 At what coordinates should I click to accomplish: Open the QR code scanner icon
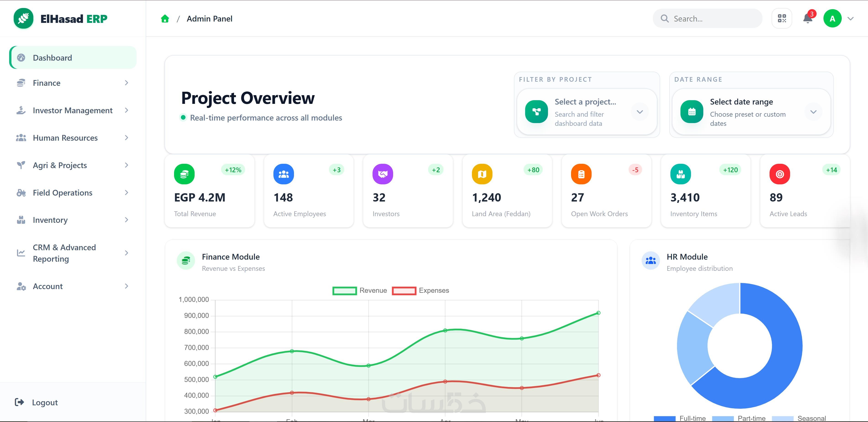pyautogui.click(x=782, y=19)
